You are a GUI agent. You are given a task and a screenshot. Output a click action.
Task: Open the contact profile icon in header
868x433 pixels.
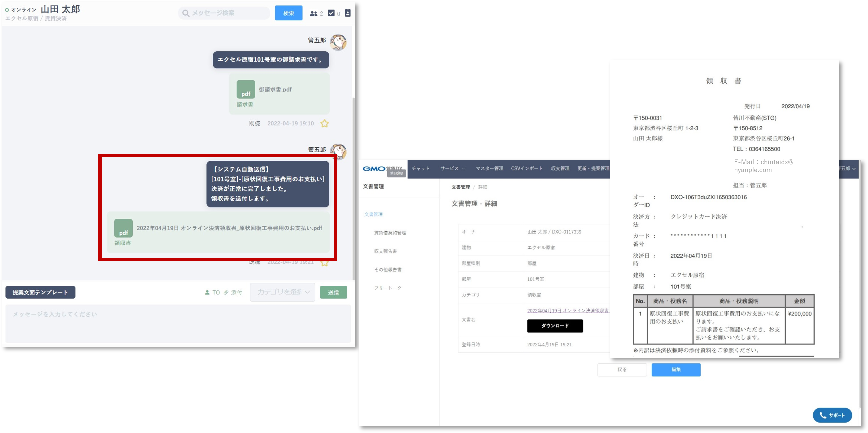point(348,13)
